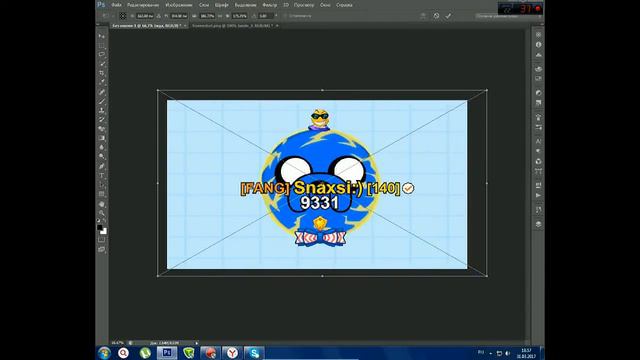Toggle the anti-aliasing checkbox in the options bar
Image resolution: width=640 pixels, height=360 pixels.
(285, 16)
